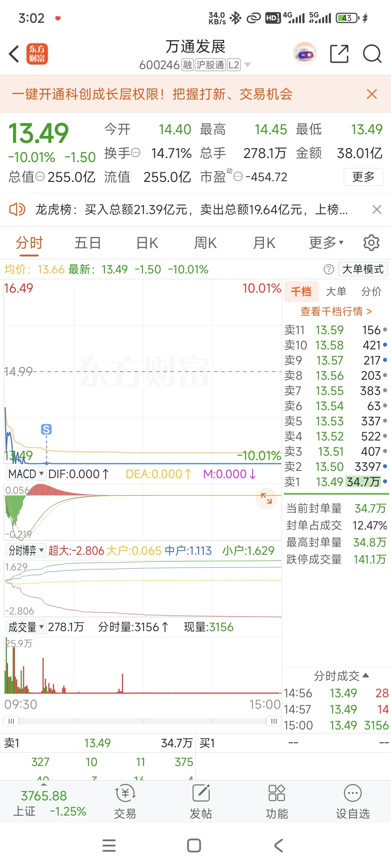Open 查看千档行情 link

coord(336,311)
